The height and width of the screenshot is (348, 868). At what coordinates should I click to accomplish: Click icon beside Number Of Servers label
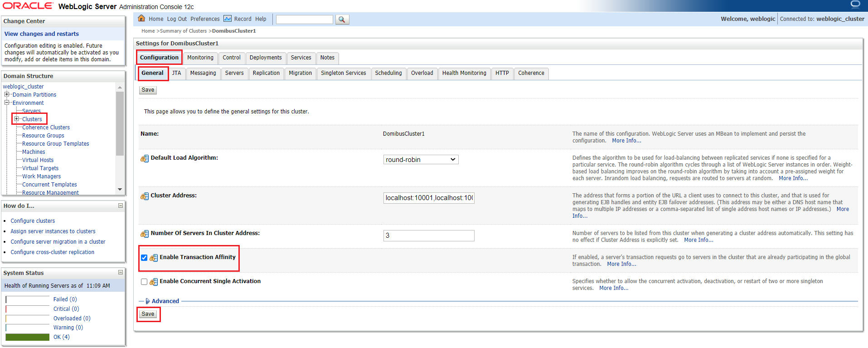coord(145,234)
